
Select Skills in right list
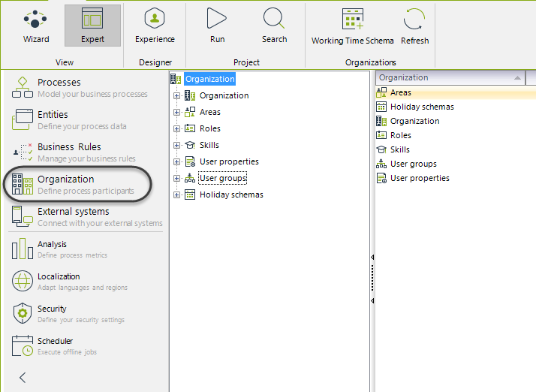(400, 149)
